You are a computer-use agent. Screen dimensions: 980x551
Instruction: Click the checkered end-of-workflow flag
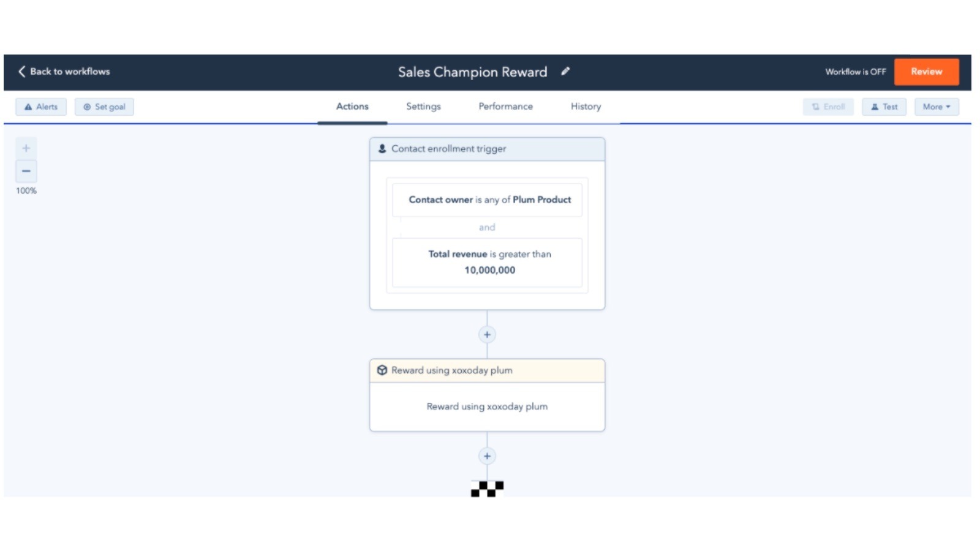[487, 489]
